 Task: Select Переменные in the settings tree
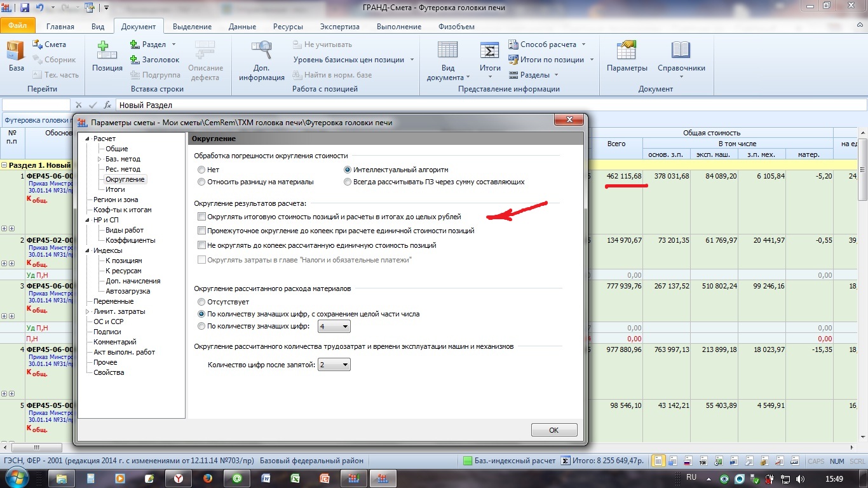point(113,301)
